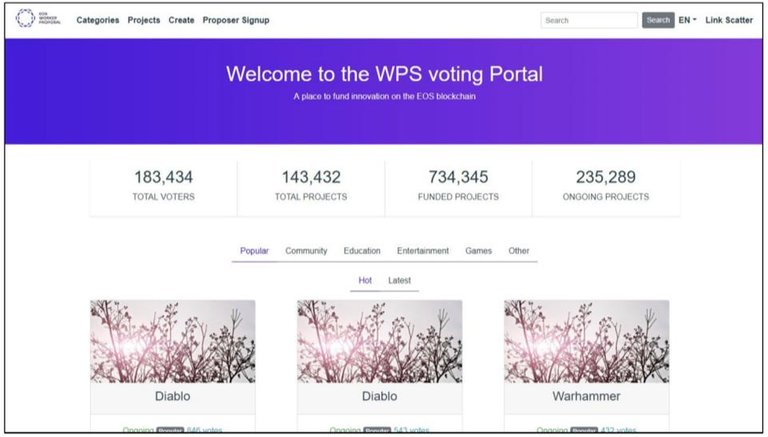The height and width of the screenshot is (437, 768).
Task: Click the grey Search button
Action: (658, 20)
